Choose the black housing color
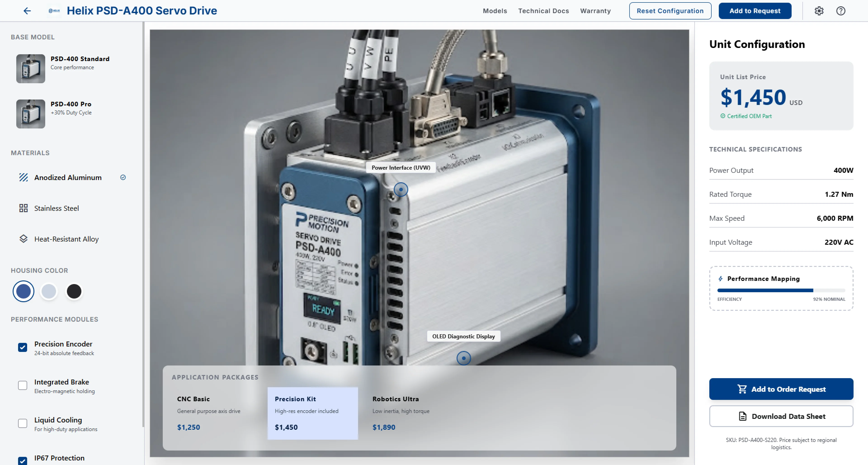The height and width of the screenshot is (465, 868). click(x=74, y=291)
